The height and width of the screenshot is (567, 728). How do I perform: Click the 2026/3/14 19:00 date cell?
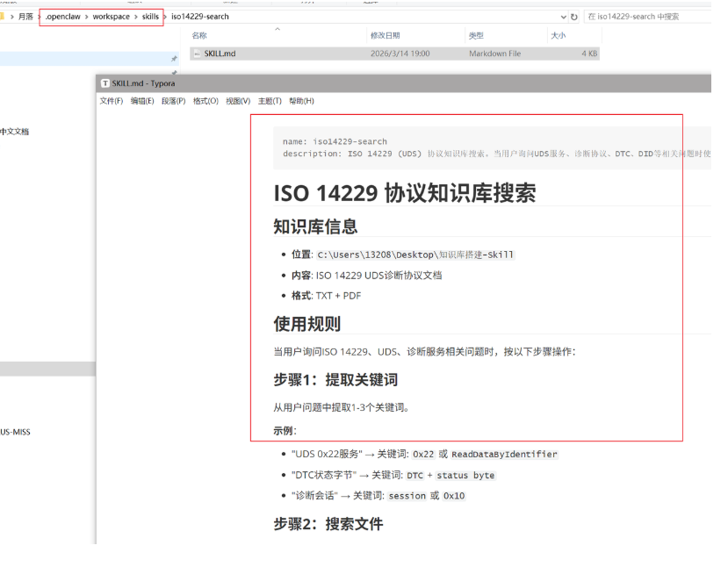400,54
